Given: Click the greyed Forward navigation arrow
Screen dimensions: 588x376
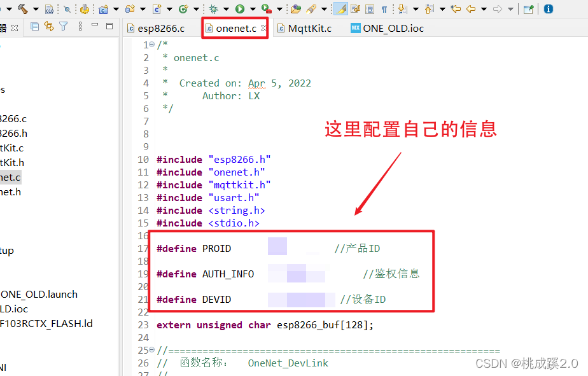Looking at the screenshot, I should tap(498, 9).
